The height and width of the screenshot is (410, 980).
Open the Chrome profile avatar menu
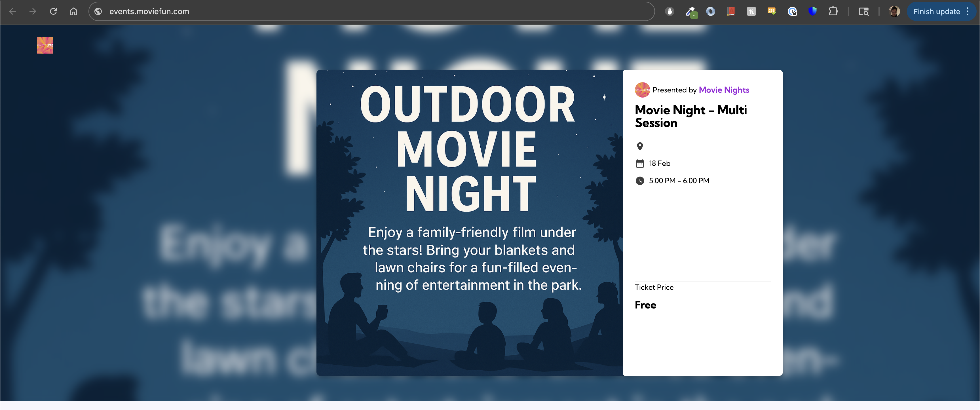coord(894,11)
